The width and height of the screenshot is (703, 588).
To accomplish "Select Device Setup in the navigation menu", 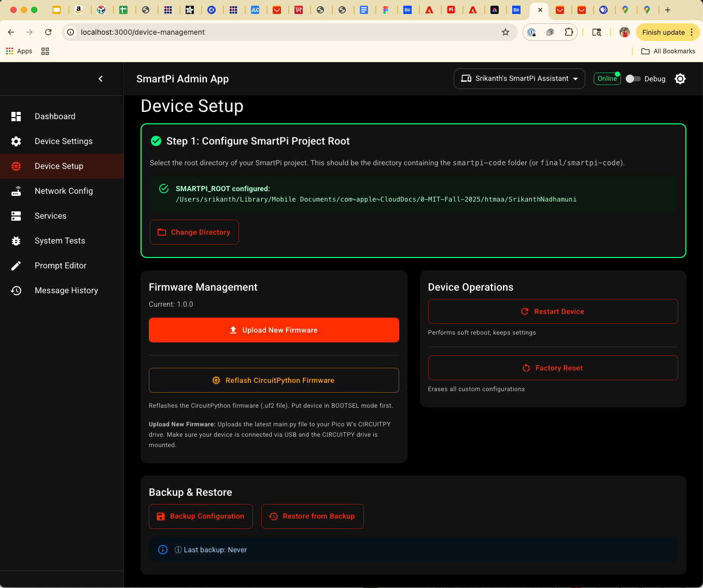I will click(x=59, y=166).
